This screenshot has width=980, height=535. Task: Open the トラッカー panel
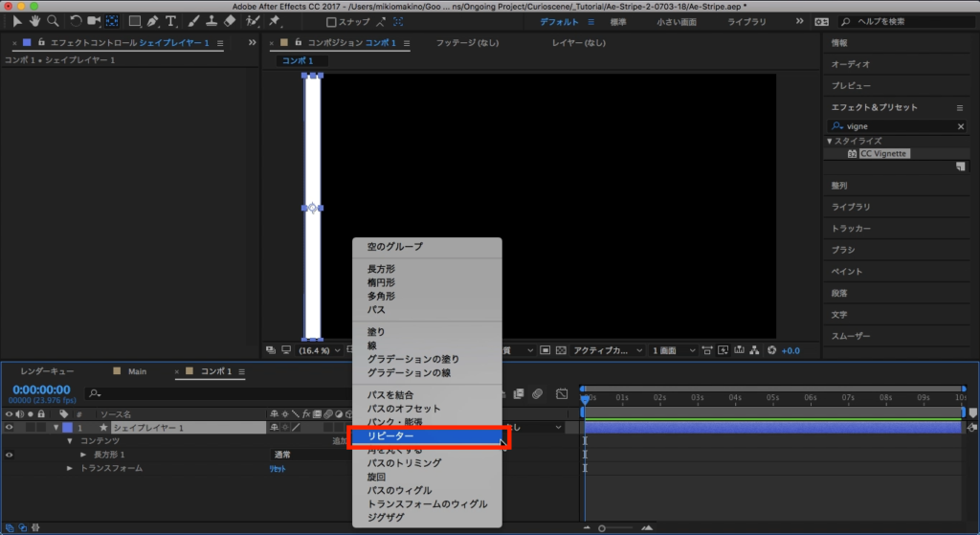[x=851, y=229]
